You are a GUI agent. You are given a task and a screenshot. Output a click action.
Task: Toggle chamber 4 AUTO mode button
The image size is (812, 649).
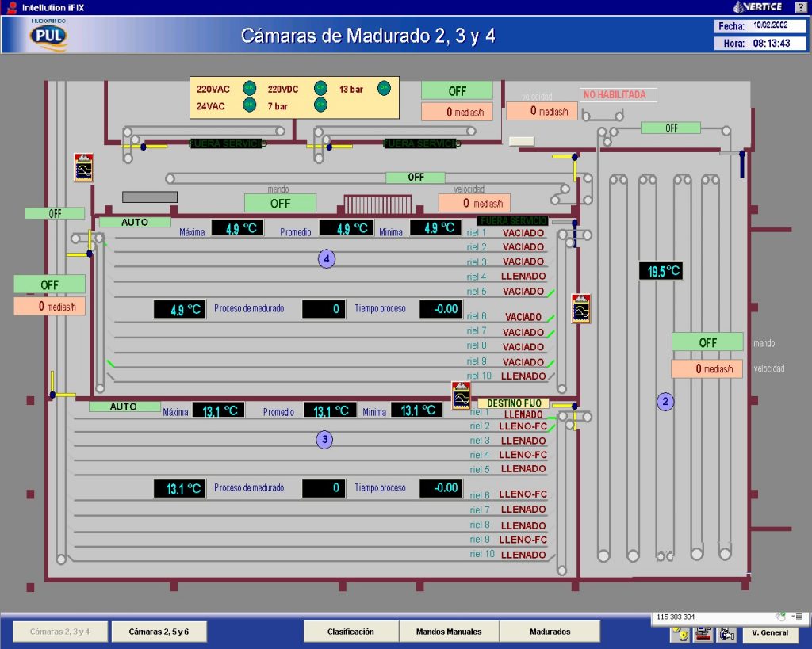coord(135,223)
